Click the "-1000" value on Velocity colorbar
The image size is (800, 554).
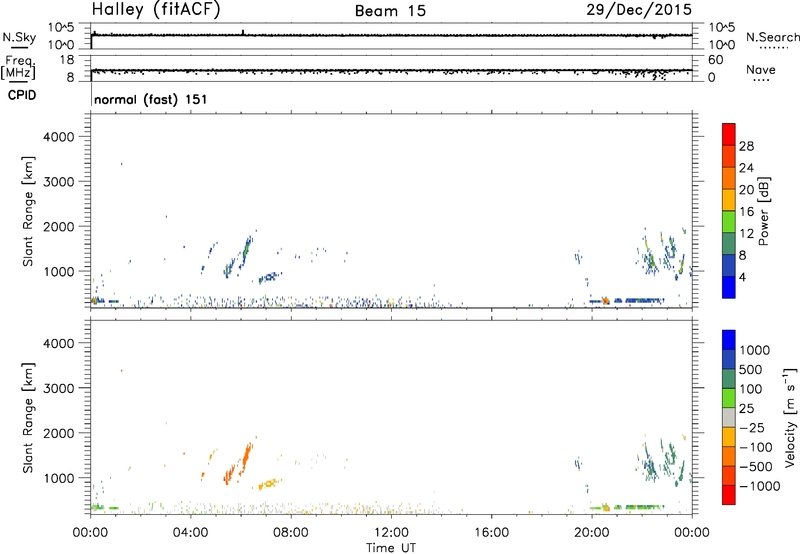(760, 486)
